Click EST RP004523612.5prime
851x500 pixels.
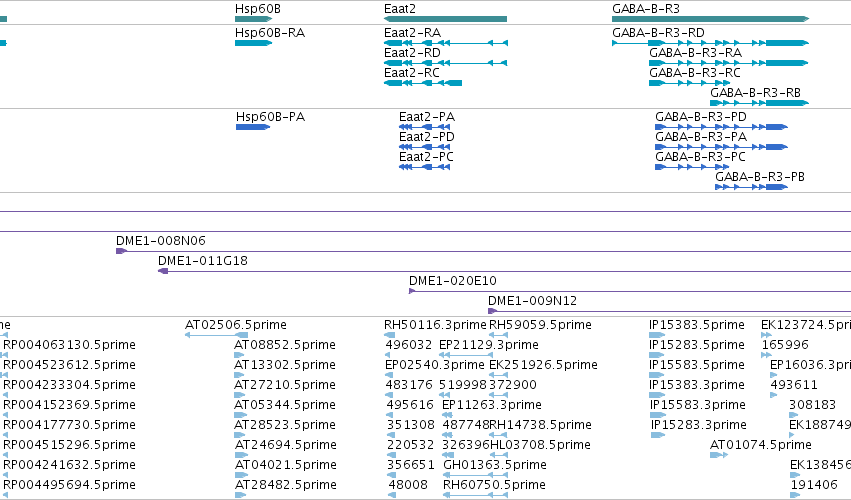click(x=69, y=365)
